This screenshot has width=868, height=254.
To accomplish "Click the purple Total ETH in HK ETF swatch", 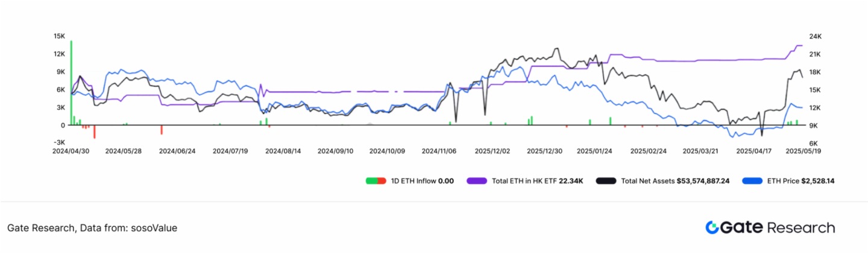I will tap(476, 180).
